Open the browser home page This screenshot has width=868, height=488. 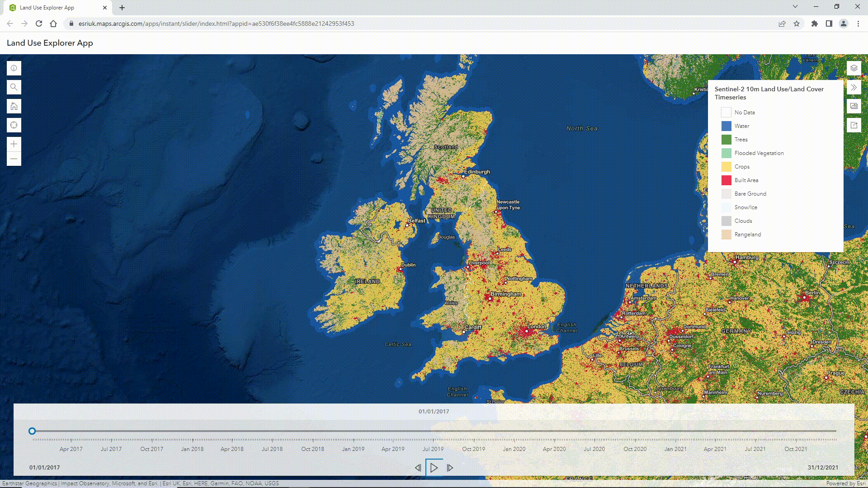tap(53, 23)
